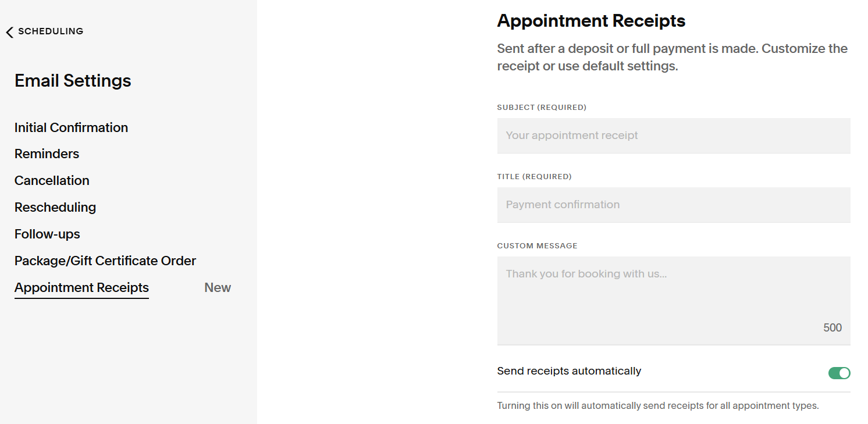Image resolution: width=868 pixels, height=424 pixels.
Task: Focus the Subject input field
Action: 674,136
